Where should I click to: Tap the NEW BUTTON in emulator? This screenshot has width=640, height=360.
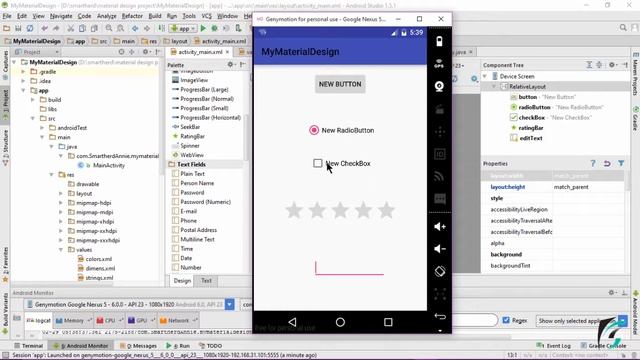coord(340,84)
